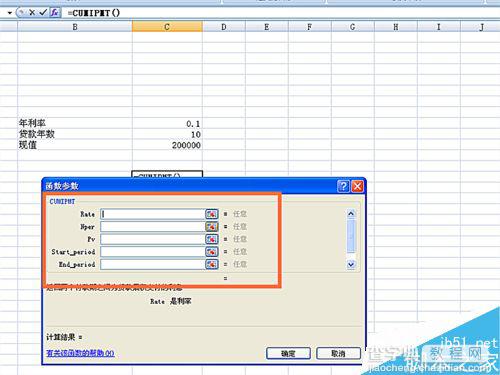This screenshot has height=375, width=500.
Task: Collapse dialog via Rate range selector icon
Action: coord(212,214)
